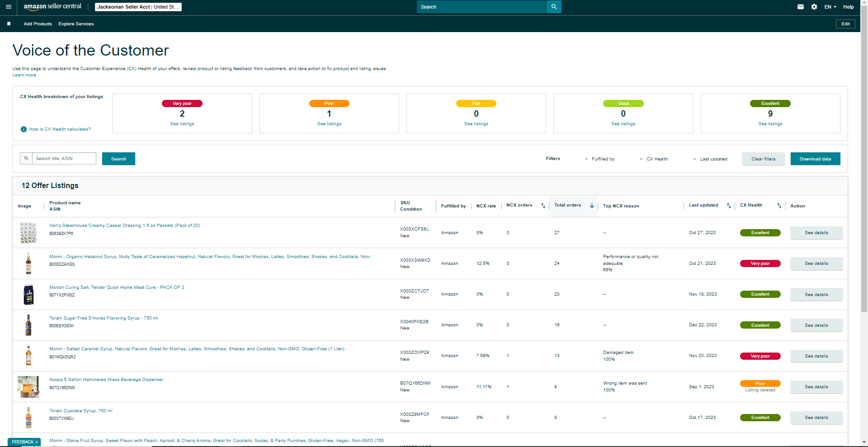Open Acopa Glass Beverage Dispenser product image
Viewport: 868px width, 447px height.
(x=28, y=387)
